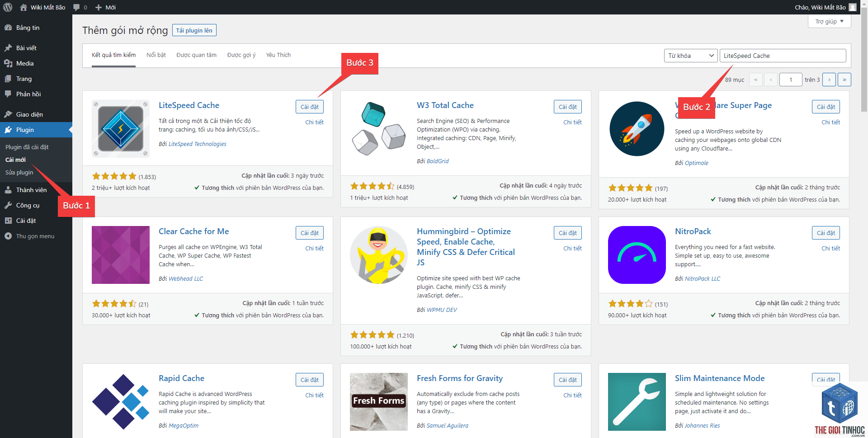This screenshot has width=868, height=438.
Task: Install the Hummingbird plugin
Action: click(568, 233)
